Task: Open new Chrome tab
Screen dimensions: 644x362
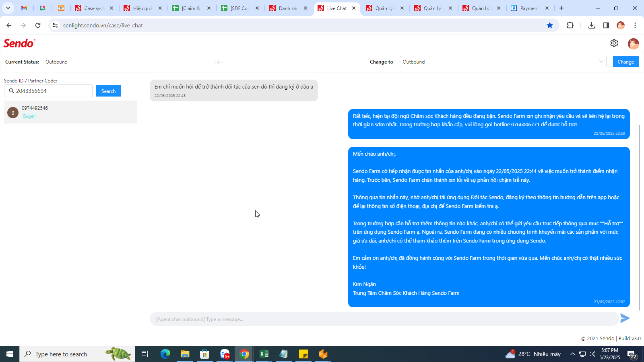Action: point(561,8)
